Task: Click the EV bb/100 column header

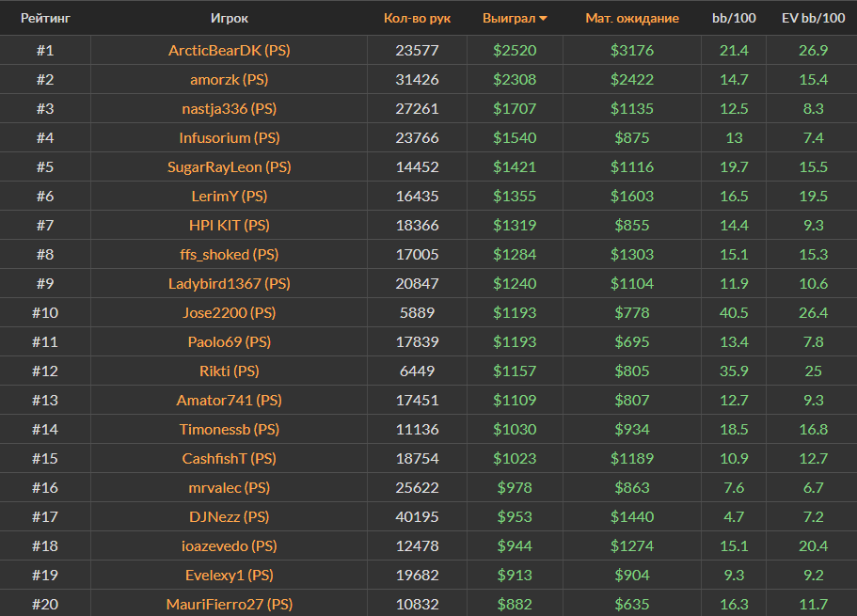Action: (814, 18)
